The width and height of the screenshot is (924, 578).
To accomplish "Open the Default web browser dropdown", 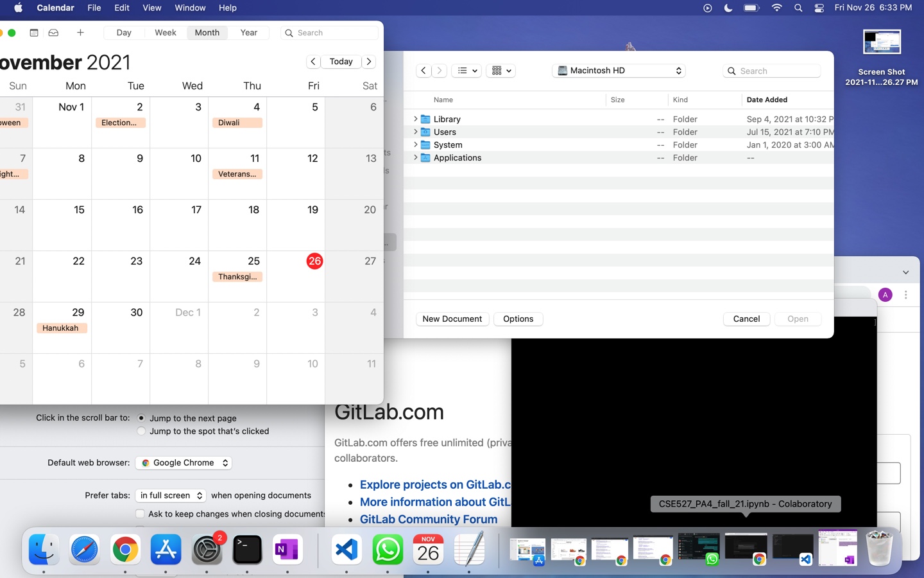I will (184, 463).
